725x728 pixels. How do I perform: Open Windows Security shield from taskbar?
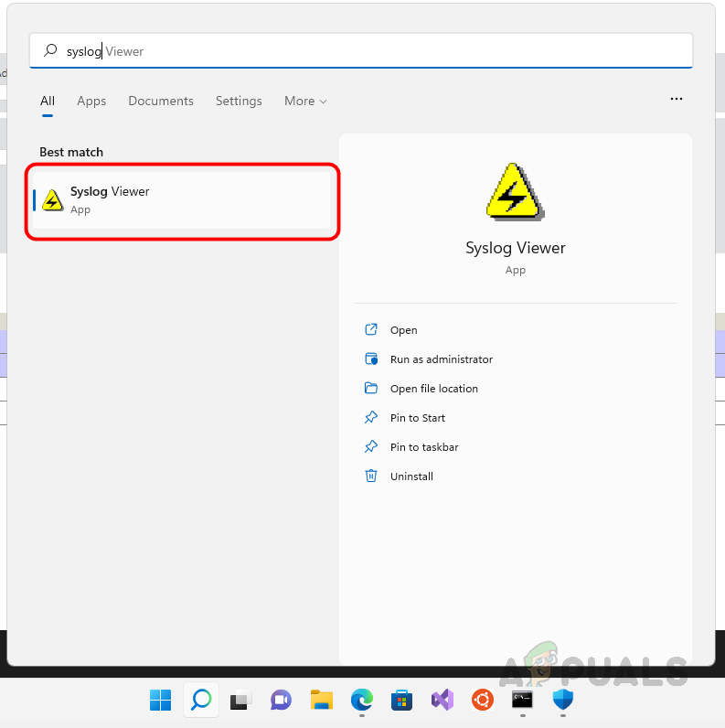click(x=563, y=700)
